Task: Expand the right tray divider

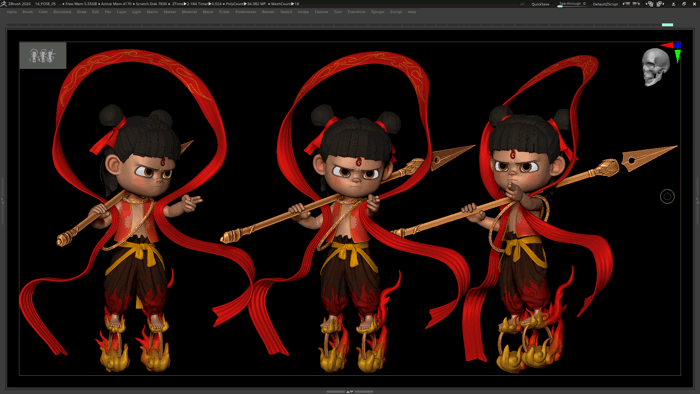Action: point(697,201)
